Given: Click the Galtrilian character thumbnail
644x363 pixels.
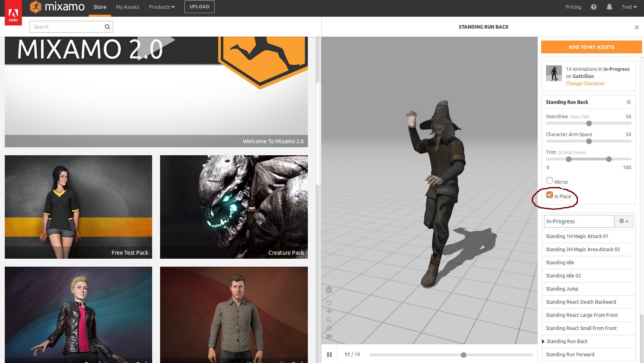Looking at the screenshot, I should (x=554, y=73).
